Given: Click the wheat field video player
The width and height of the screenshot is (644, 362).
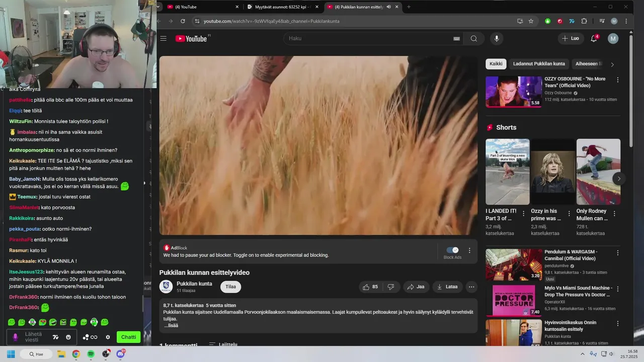Looking at the screenshot, I should 318,145.
